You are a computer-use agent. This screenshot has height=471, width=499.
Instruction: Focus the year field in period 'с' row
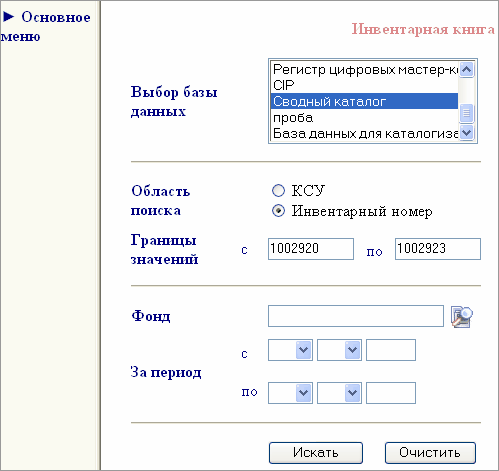[391, 350]
